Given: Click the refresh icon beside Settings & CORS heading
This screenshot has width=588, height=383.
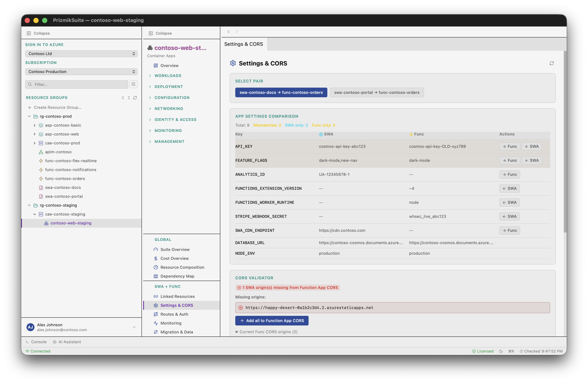Looking at the screenshot, I should pos(551,63).
